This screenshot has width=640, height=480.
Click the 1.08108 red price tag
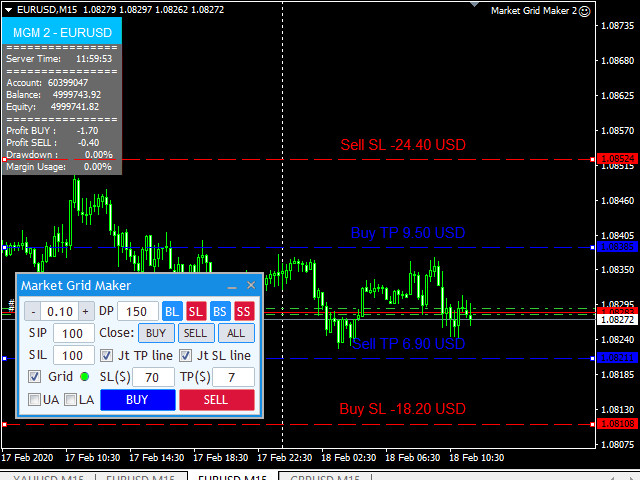point(618,424)
